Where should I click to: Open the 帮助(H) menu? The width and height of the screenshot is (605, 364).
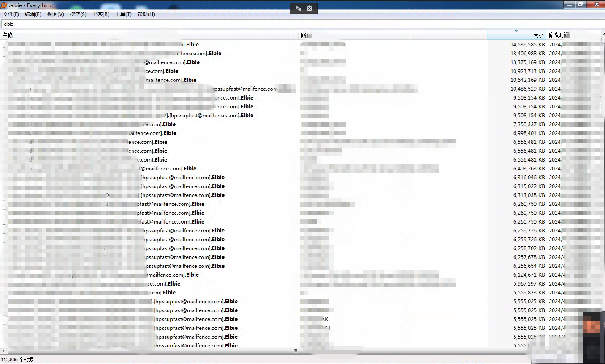pos(146,14)
